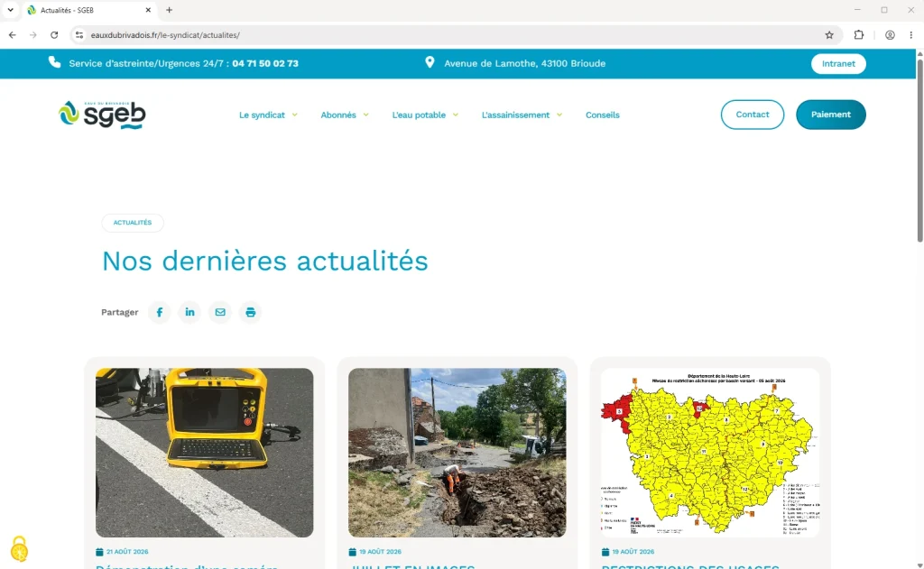This screenshot has width=924, height=569.
Task: Open the browser extensions icon
Action: 859,35
